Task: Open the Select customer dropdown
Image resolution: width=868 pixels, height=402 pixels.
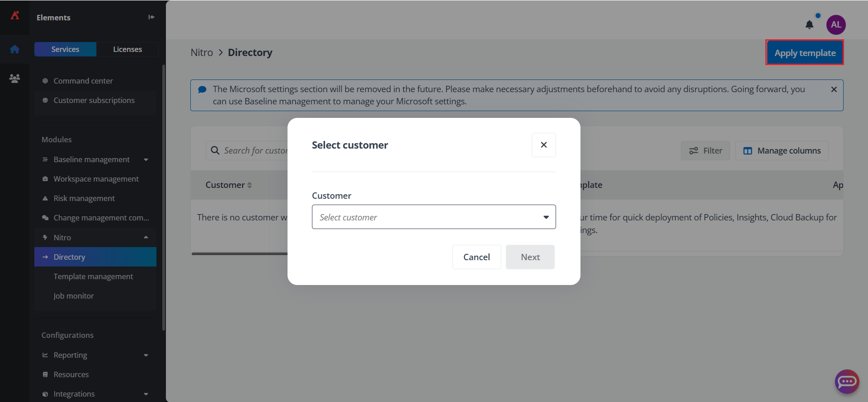Action: 434,217
